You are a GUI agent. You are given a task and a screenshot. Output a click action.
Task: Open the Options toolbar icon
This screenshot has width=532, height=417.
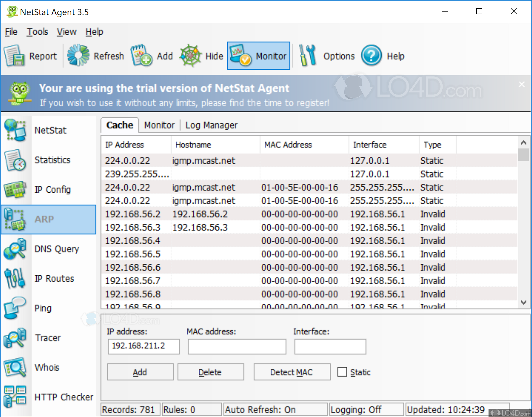[307, 55]
